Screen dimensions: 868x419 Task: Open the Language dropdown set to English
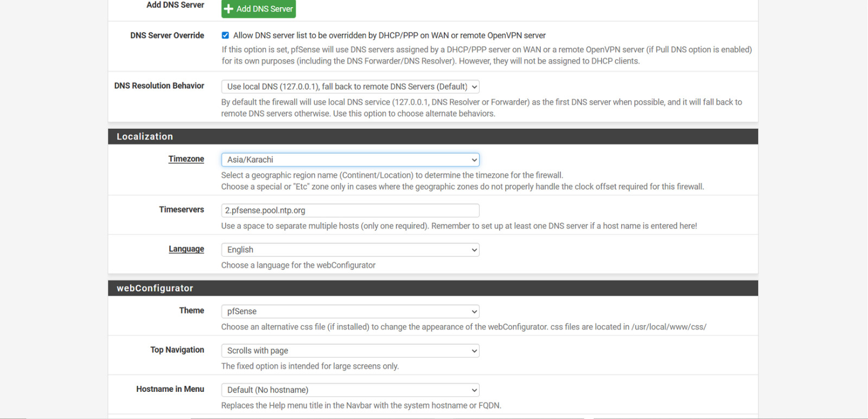[350, 250]
